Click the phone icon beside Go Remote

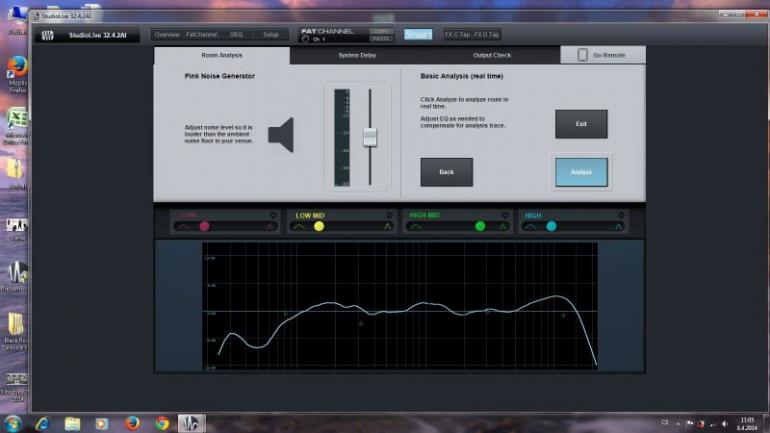pyautogui.click(x=582, y=55)
